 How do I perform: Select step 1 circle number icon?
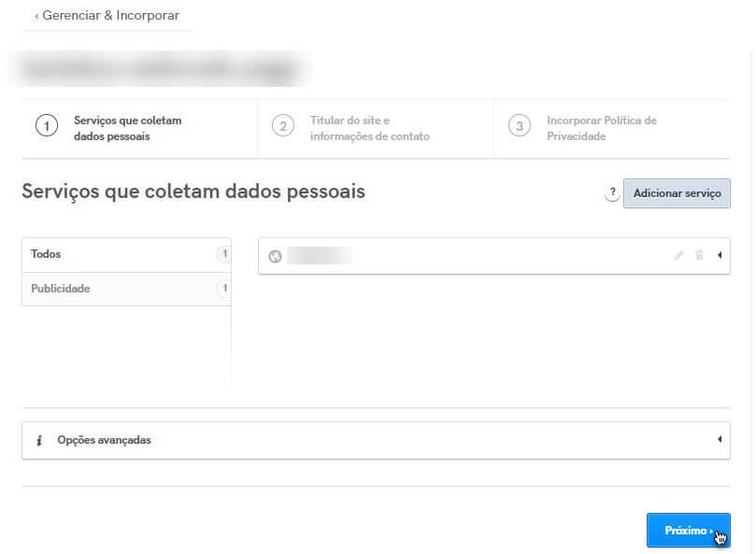[47, 126]
